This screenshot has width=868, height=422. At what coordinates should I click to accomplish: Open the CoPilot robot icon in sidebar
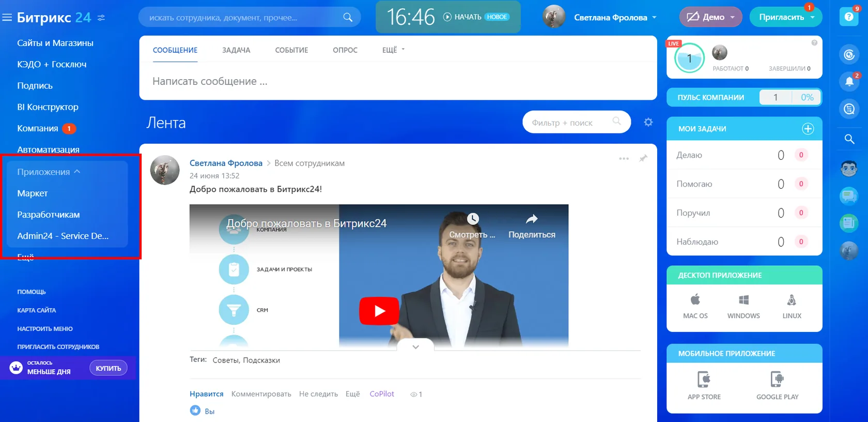pos(849,169)
